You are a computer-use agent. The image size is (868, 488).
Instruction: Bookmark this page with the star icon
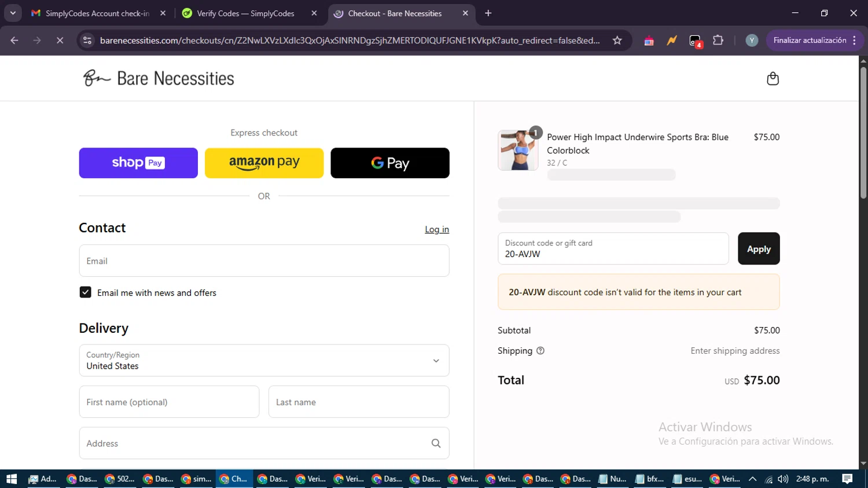pos(617,41)
